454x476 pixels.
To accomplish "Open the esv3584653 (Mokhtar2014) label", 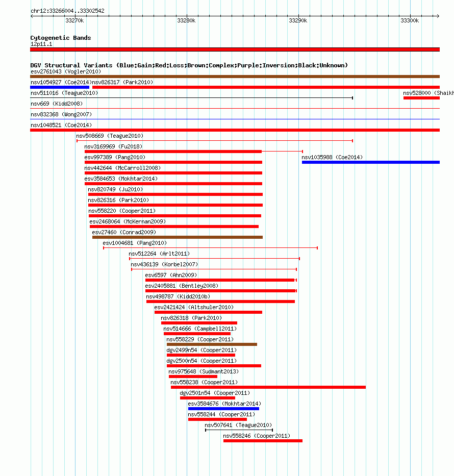I will [121, 179].
